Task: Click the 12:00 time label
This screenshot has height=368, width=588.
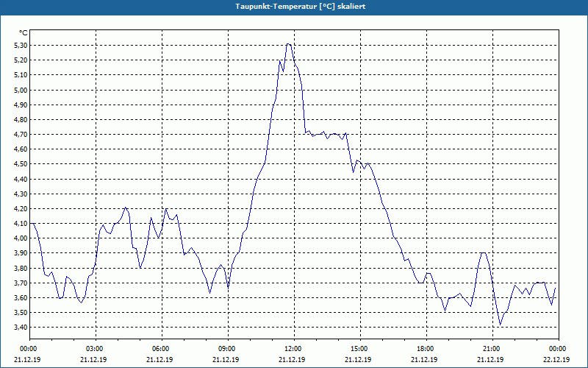Action: pos(294,349)
